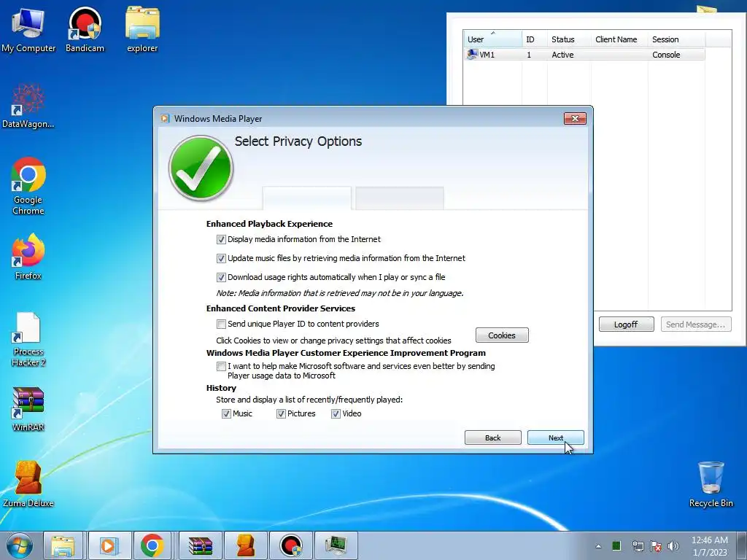747x560 pixels.
Task: Toggle Update music files by retrieving info
Action: click(x=221, y=259)
